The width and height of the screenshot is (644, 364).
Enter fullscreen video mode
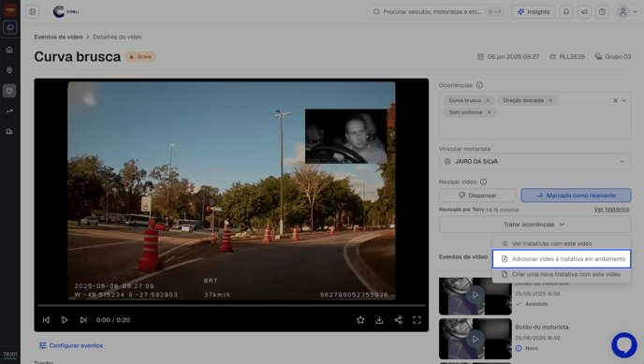[x=417, y=320]
